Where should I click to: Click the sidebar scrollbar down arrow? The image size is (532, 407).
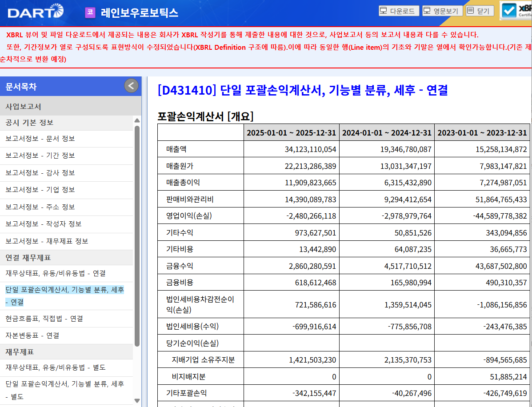tap(137, 400)
